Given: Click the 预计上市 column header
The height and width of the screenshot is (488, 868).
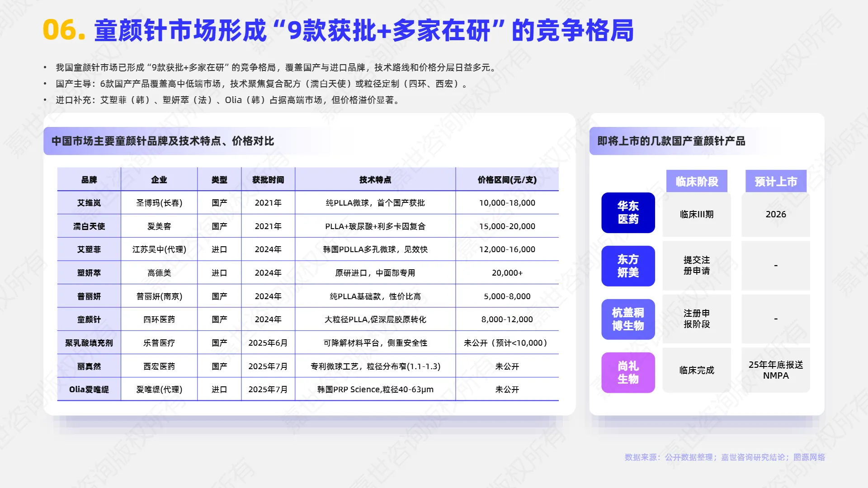Looking at the screenshot, I should [776, 181].
